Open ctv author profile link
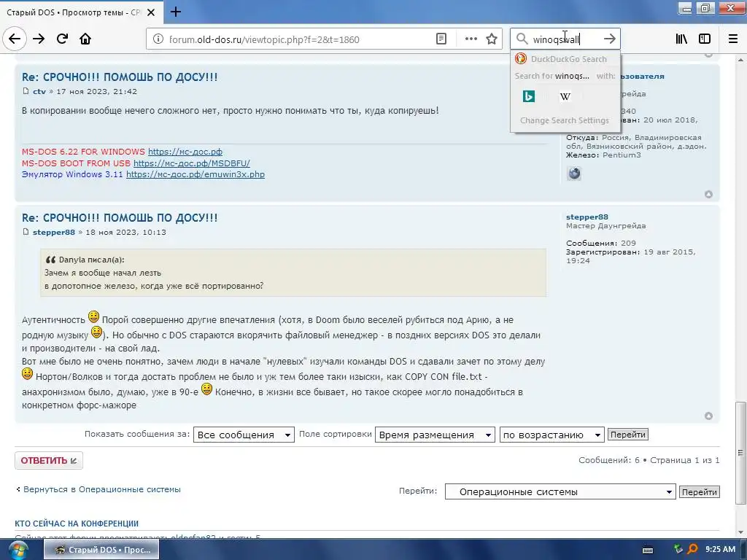Viewport: 747px width, 560px height. click(39, 91)
